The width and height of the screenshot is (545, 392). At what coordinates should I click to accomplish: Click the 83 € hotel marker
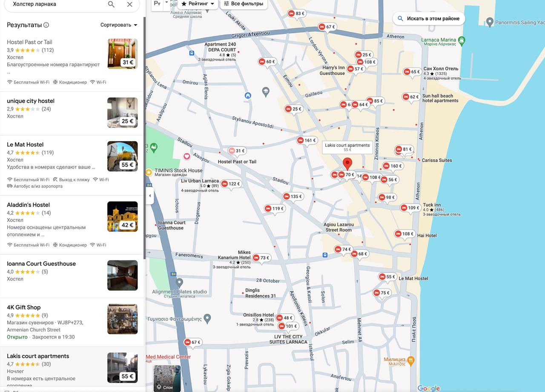click(x=297, y=14)
